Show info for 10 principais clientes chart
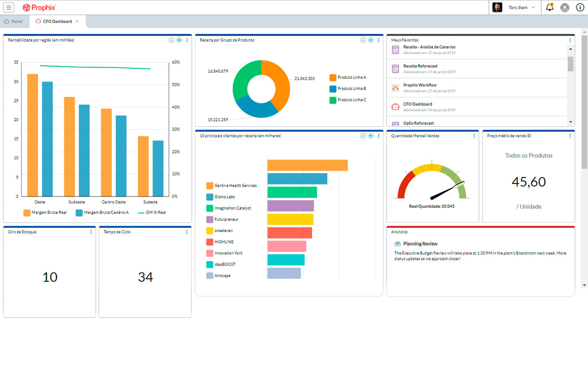The height and width of the screenshot is (368, 588). click(363, 136)
